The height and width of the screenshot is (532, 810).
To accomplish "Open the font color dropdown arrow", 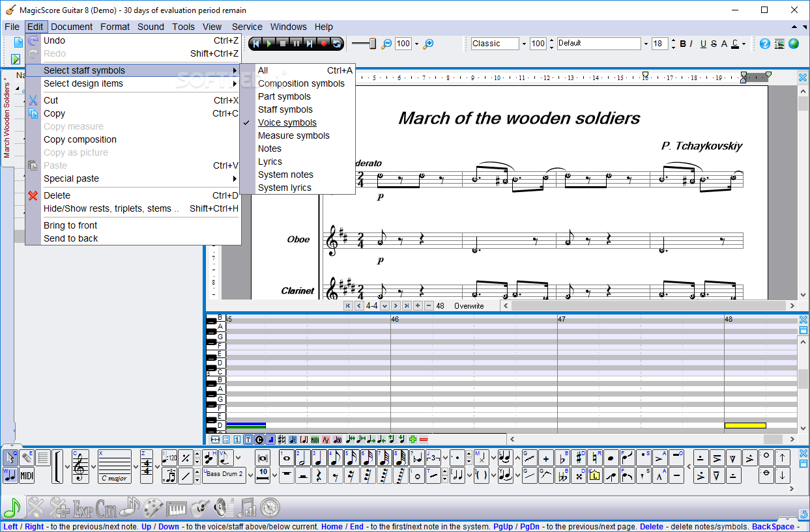I will pyautogui.click(x=744, y=44).
